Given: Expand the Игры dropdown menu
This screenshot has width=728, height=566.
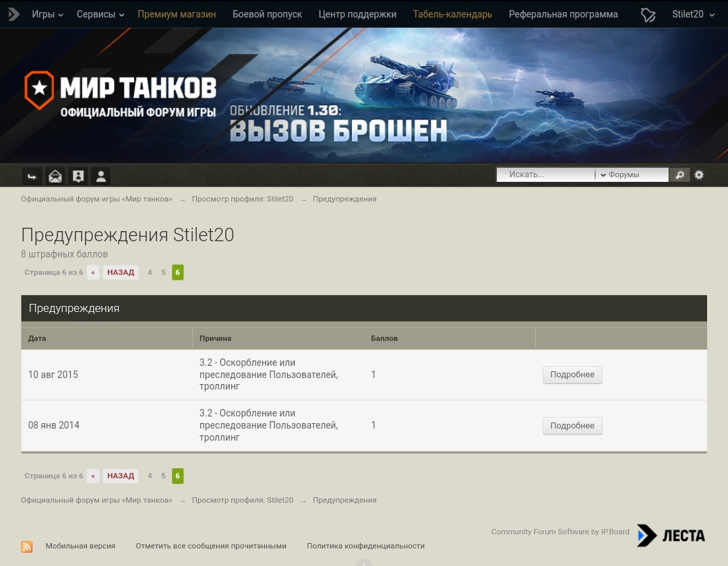Looking at the screenshot, I should [47, 14].
